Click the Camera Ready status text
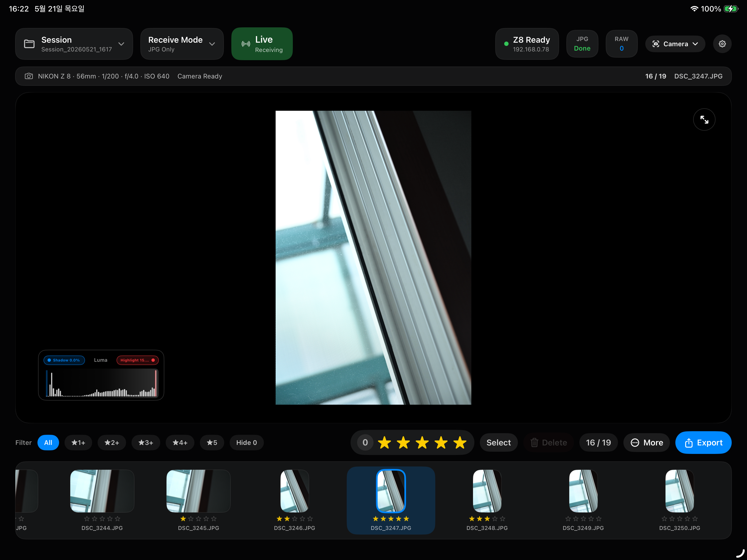This screenshot has width=747, height=560. pos(200,76)
